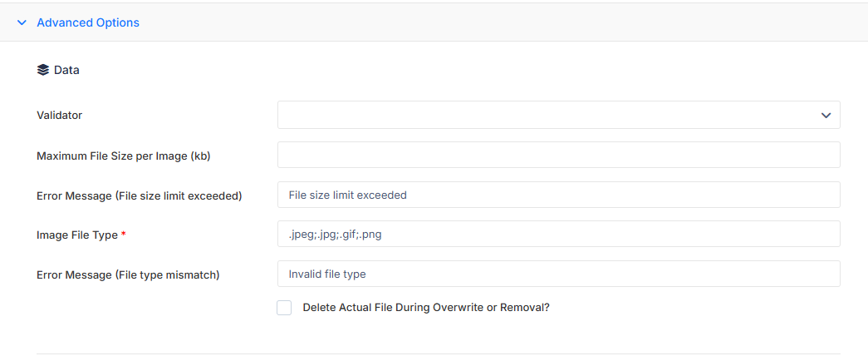The height and width of the screenshot is (356, 868).
Task: Click the Image File Type label
Action: coord(77,235)
